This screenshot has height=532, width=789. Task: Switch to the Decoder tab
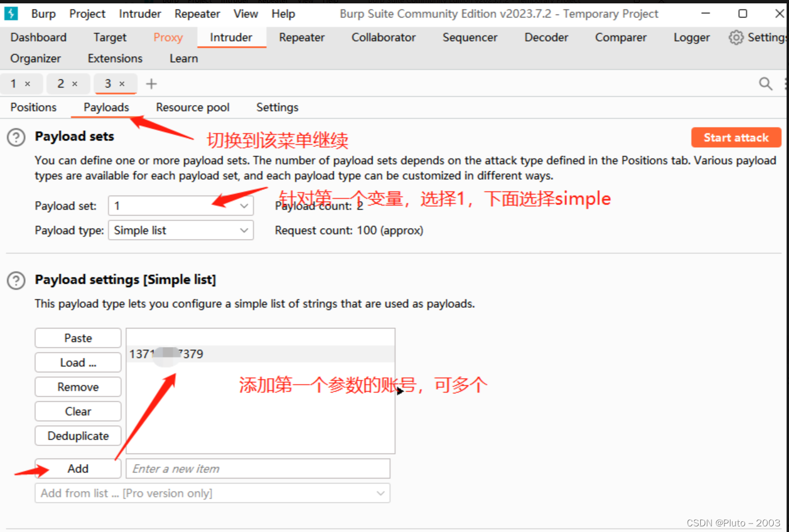[546, 38]
